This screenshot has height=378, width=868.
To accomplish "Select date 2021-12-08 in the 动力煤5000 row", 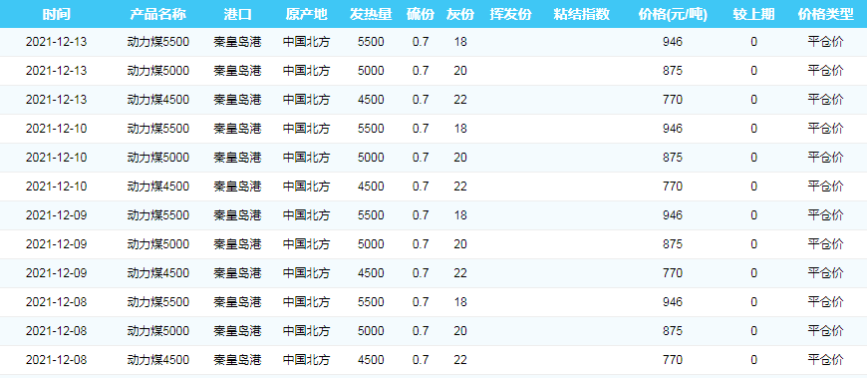I will 57,331.
